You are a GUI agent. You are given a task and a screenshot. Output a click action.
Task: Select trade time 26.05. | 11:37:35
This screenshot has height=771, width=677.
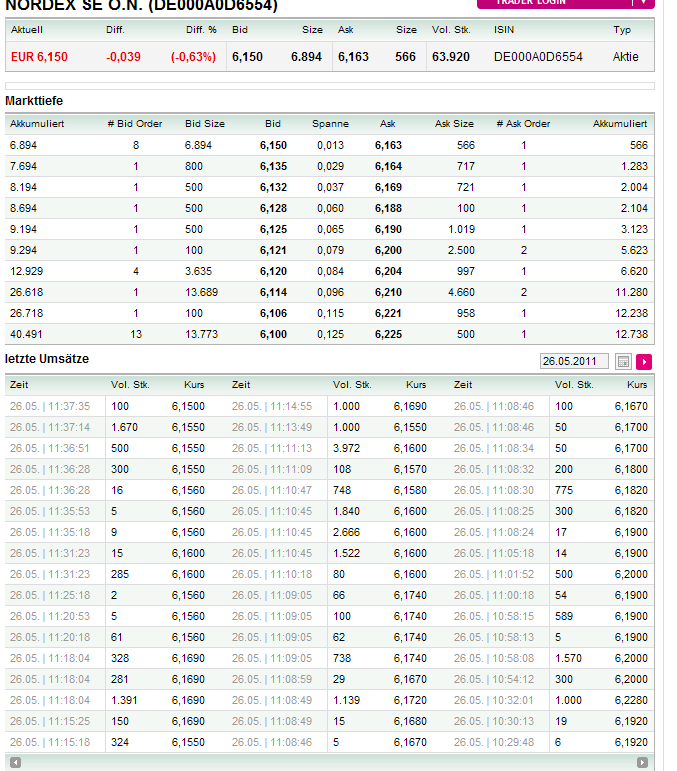click(x=50, y=407)
